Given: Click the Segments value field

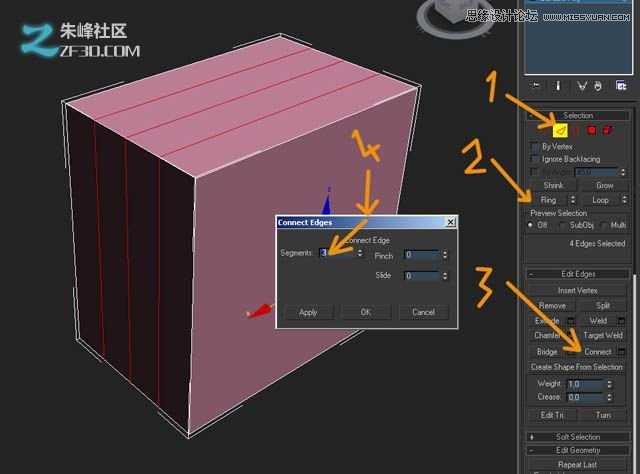Looking at the screenshot, I should point(337,253).
